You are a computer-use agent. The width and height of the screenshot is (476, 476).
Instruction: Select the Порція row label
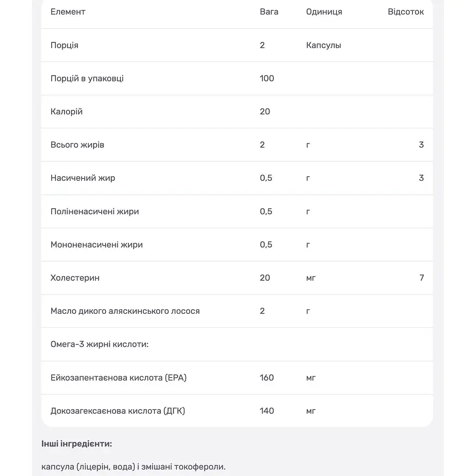click(64, 45)
